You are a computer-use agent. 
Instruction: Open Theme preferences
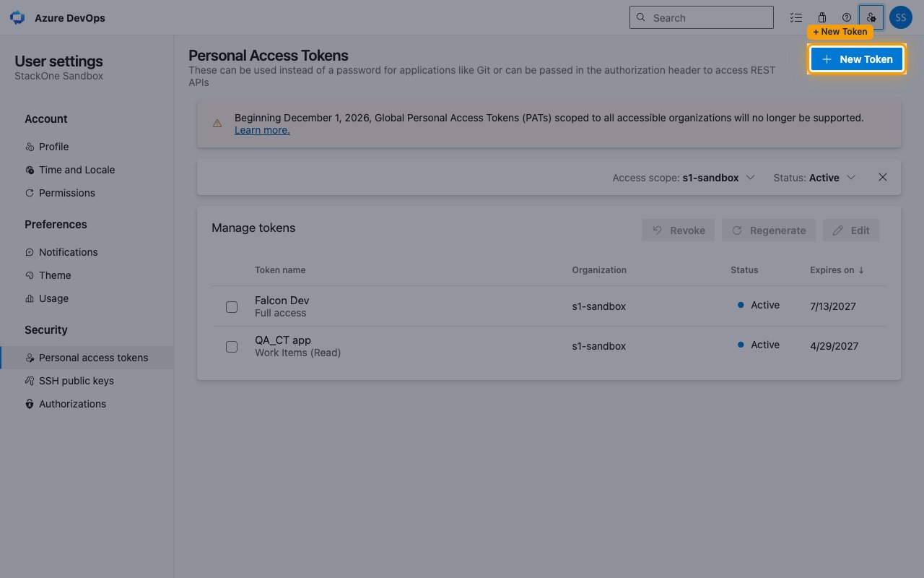[x=87, y=275]
